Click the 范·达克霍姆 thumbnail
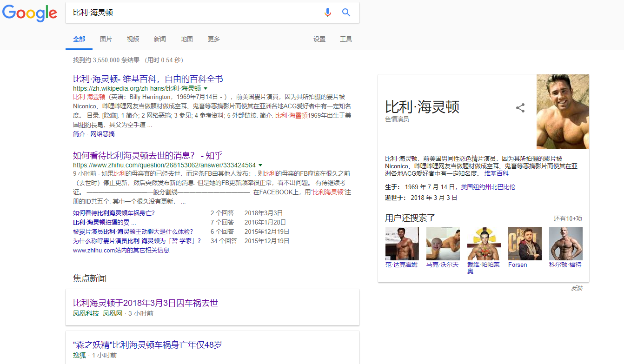 [402, 243]
